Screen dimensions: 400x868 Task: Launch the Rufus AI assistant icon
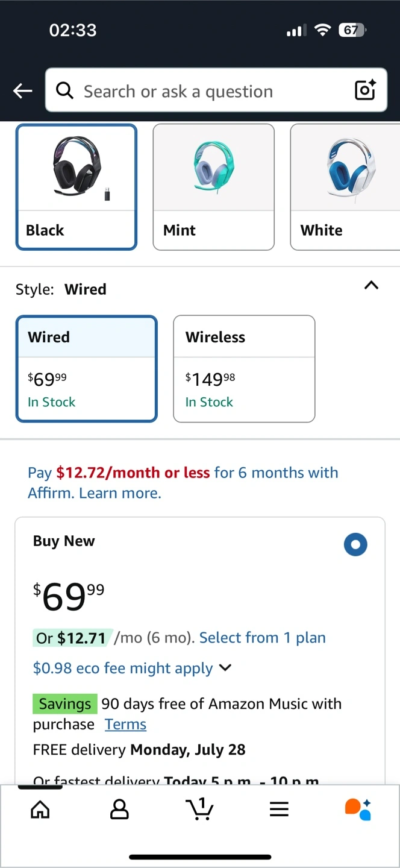358,809
